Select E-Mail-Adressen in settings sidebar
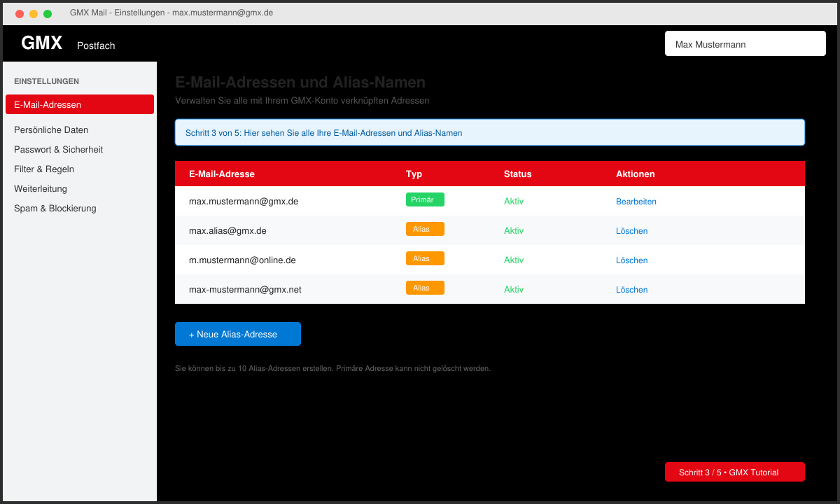 click(x=80, y=104)
